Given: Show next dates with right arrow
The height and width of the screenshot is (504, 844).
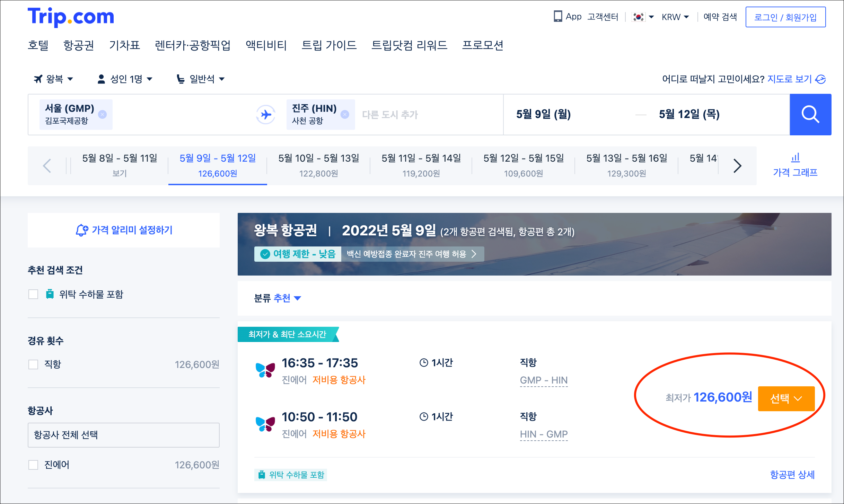Looking at the screenshot, I should pos(737,166).
